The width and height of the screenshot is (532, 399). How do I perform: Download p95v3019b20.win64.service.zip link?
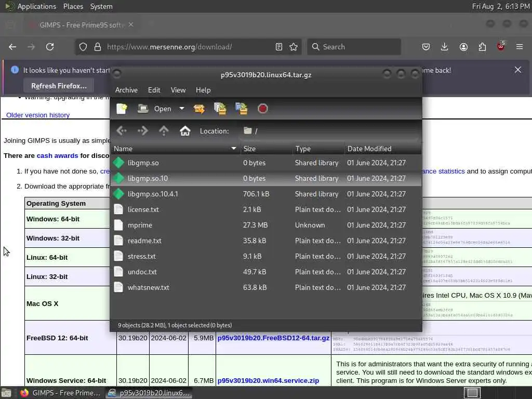269,381
